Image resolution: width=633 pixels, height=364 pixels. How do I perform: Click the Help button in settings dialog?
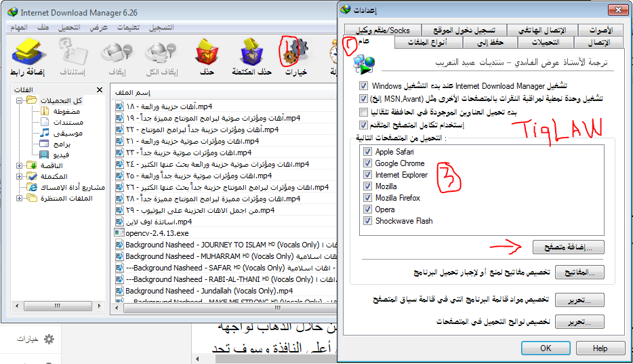coord(600,348)
